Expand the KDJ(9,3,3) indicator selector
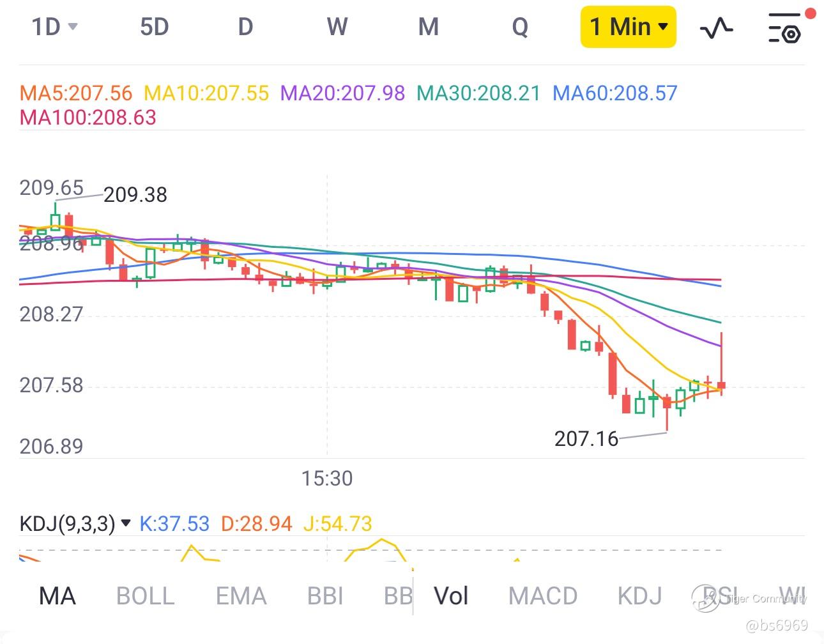This screenshot has height=644, width=824. click(75, 524)
